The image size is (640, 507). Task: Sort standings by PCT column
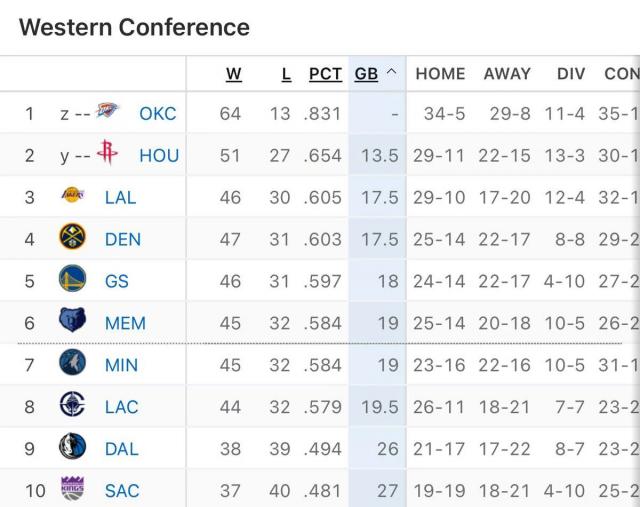[325, 73]
